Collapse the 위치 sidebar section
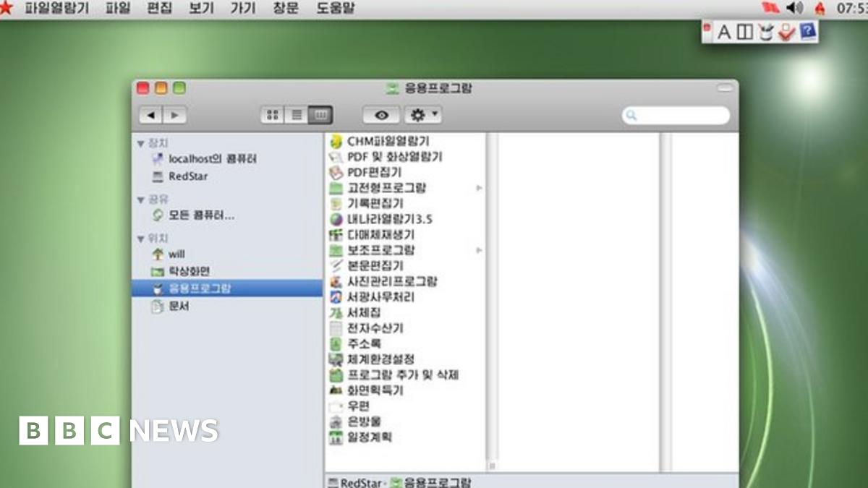The width and height of the screenshot is (868, 488). (140, 239)
